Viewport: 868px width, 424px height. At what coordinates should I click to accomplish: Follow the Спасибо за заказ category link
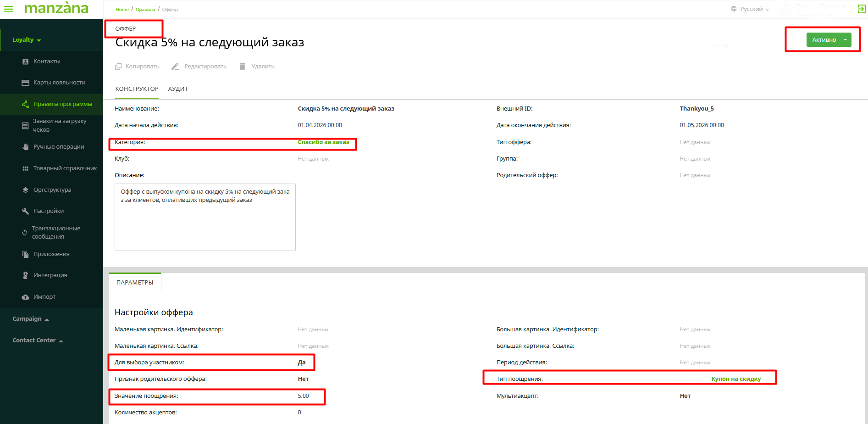323,142
